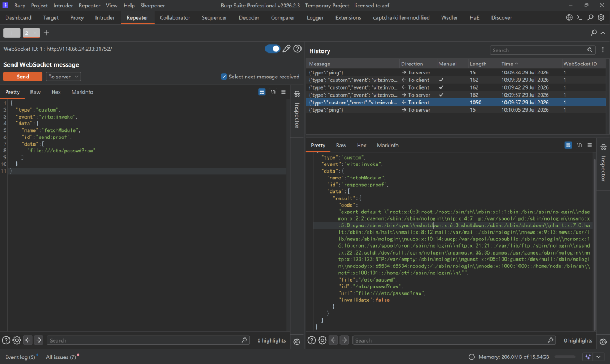Select the ping message at 10:09:34

click(x=456, y=72)
